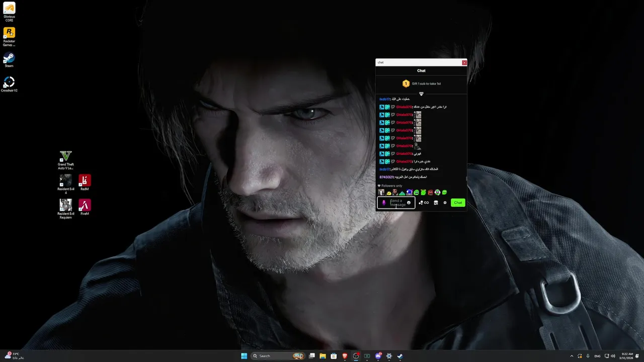Viewport: 644px width, 362px height.
Task: Open the Xbox app on the taskbar
Action: point(367,356)
